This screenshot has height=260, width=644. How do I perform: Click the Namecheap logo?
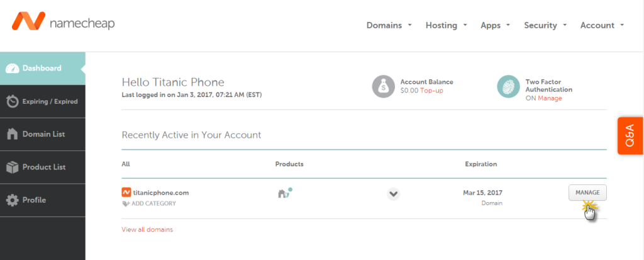(64, 21)
